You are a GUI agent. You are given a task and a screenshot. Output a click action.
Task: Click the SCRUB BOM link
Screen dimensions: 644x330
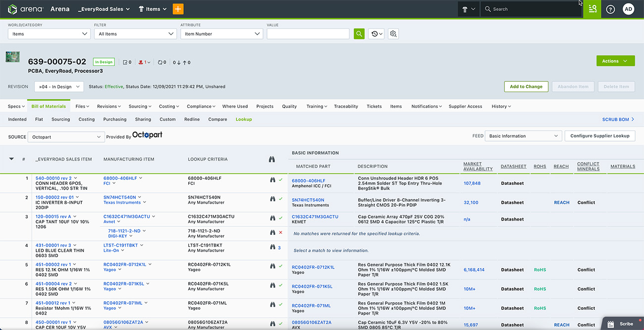point(618,119)
